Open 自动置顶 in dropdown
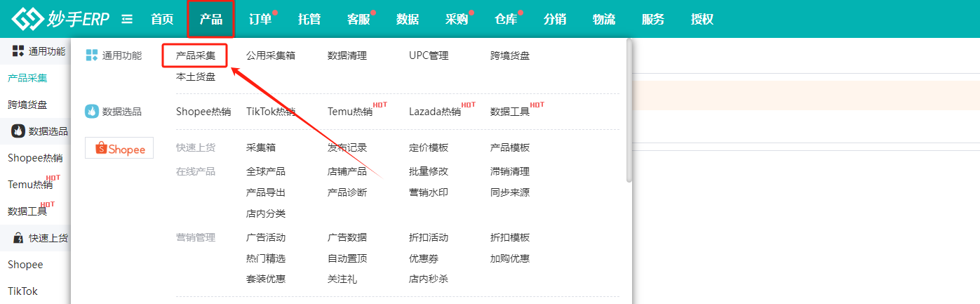980x304 pixels. (347, 258)
